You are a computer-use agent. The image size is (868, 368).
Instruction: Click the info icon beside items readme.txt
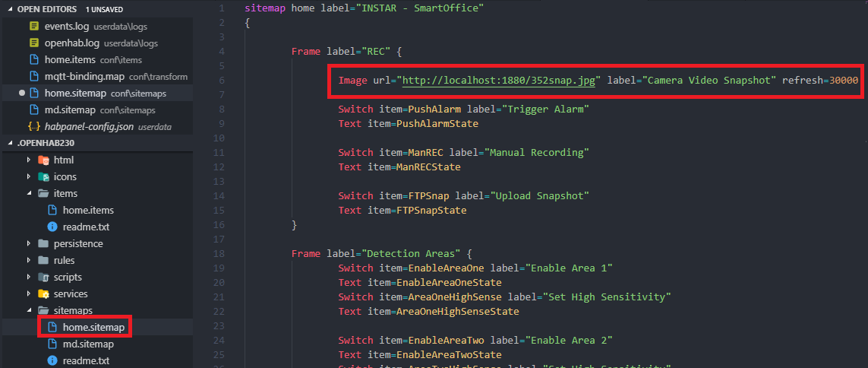click(x=52, y=227)
